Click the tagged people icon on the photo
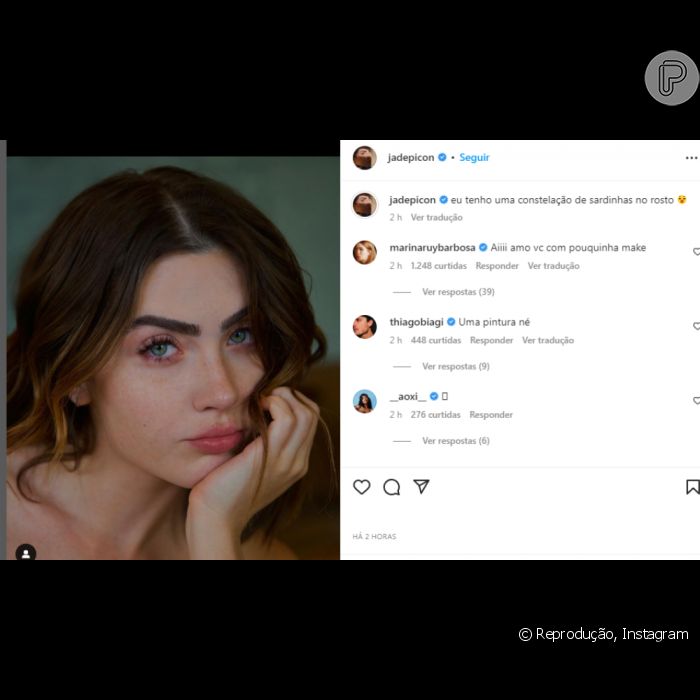Viewport: 700px width, 700px height. (x=25, y=552)
